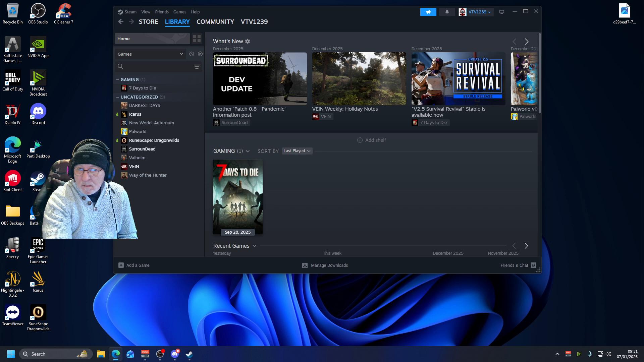Open Microsoft Edge from the taskbar

[116, 354]
